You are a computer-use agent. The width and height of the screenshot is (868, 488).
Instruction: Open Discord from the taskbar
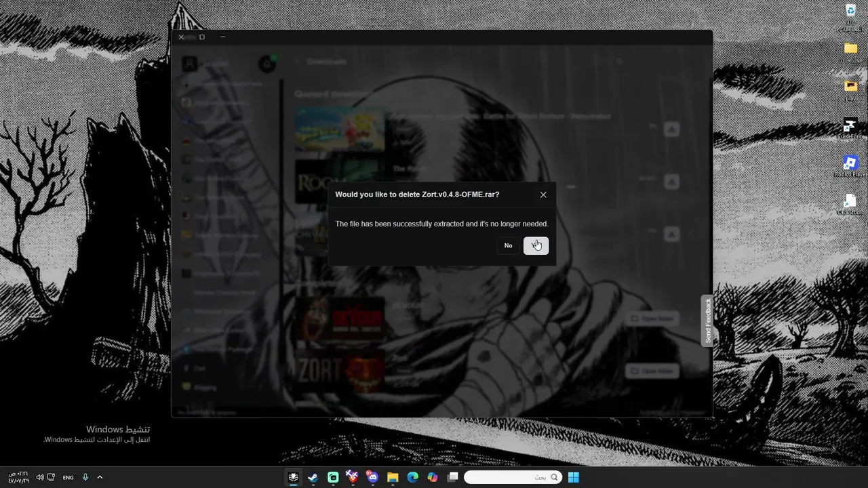click(372, 477)
